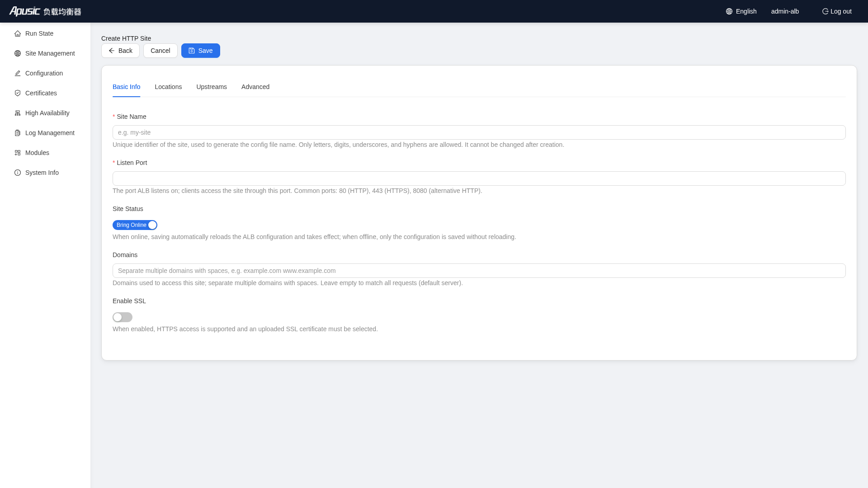Click the Site Name field label
Viewport: 868px width, 488px height.
pyautogui.click(x=132, y=117)
